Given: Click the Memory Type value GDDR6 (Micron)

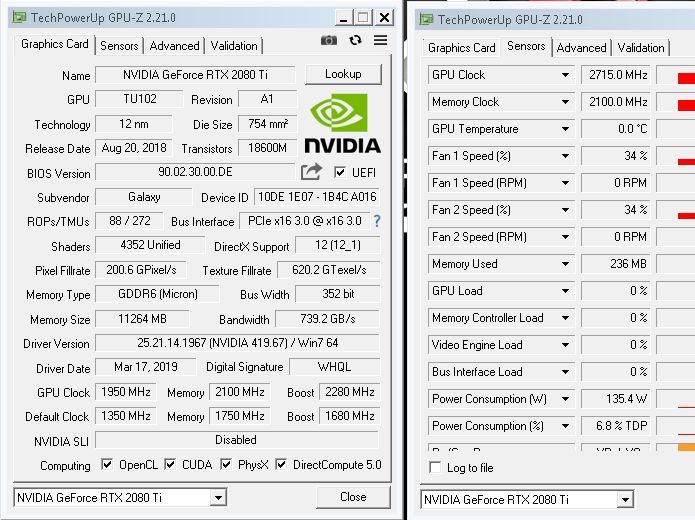Looking at the screenshot, I should pyautogui.click(x=157, y=294).
